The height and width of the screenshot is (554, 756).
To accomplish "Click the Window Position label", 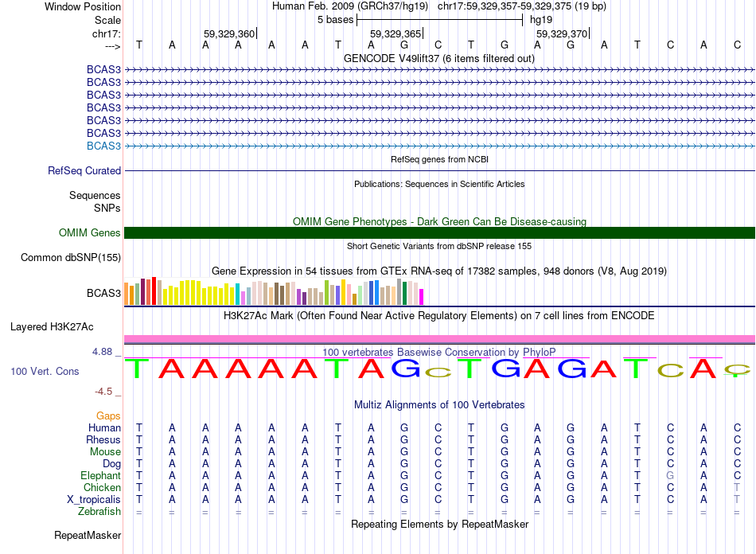I will 83,6.
